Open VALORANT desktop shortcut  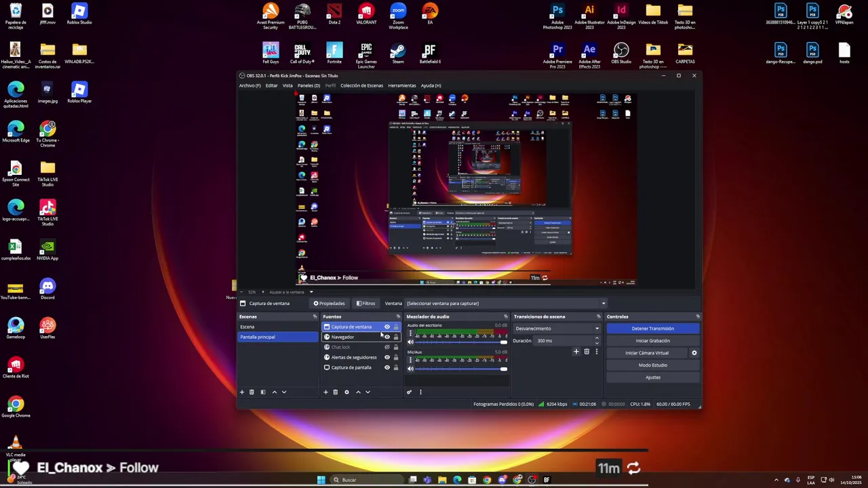click(366, 14)
